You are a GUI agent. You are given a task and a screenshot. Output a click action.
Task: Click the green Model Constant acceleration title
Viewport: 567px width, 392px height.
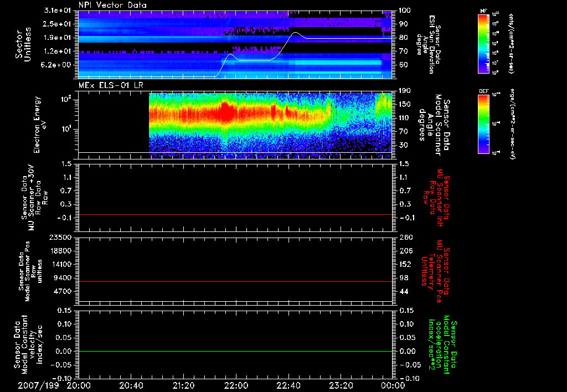coord(444,345)
